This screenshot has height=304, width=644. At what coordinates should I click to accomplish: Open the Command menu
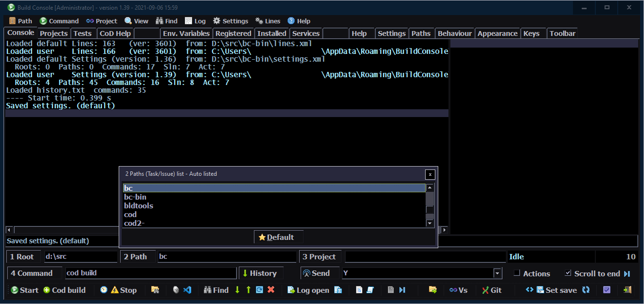click(59, 21)
